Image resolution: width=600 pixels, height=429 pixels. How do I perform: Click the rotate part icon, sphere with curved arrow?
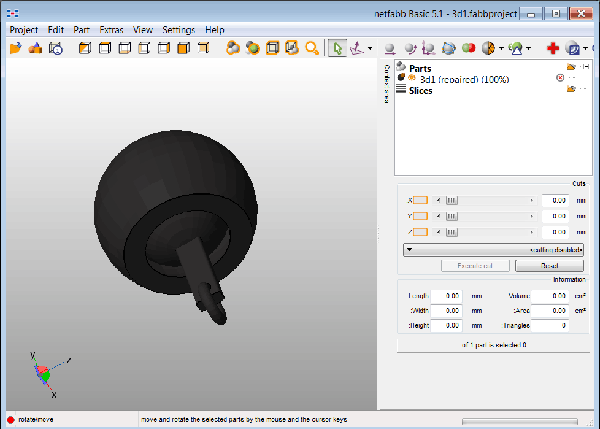pos(410,49)
